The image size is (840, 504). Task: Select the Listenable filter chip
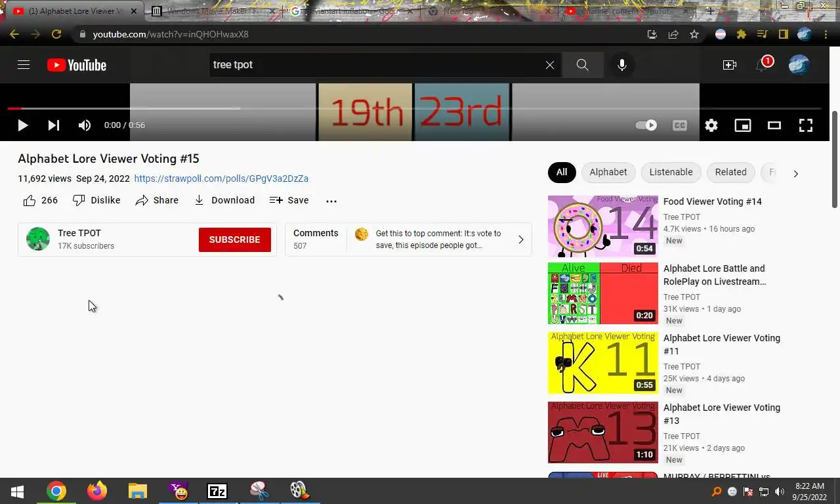tap(671, 172)
